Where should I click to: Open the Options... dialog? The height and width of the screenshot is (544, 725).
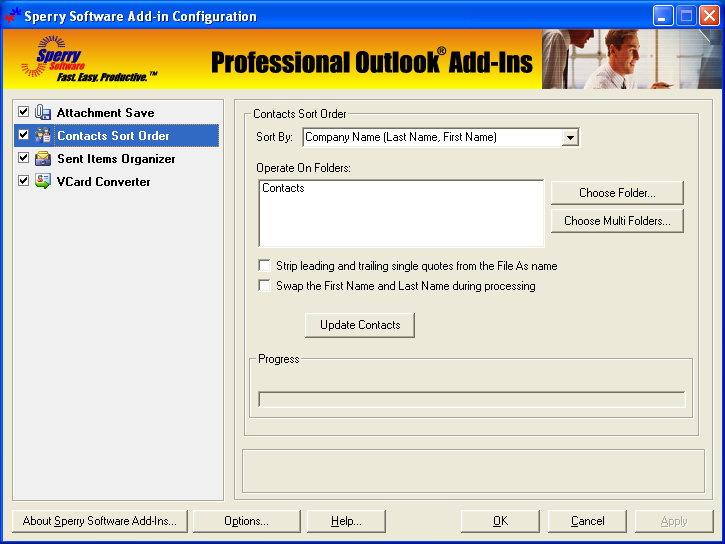(246, 521)
